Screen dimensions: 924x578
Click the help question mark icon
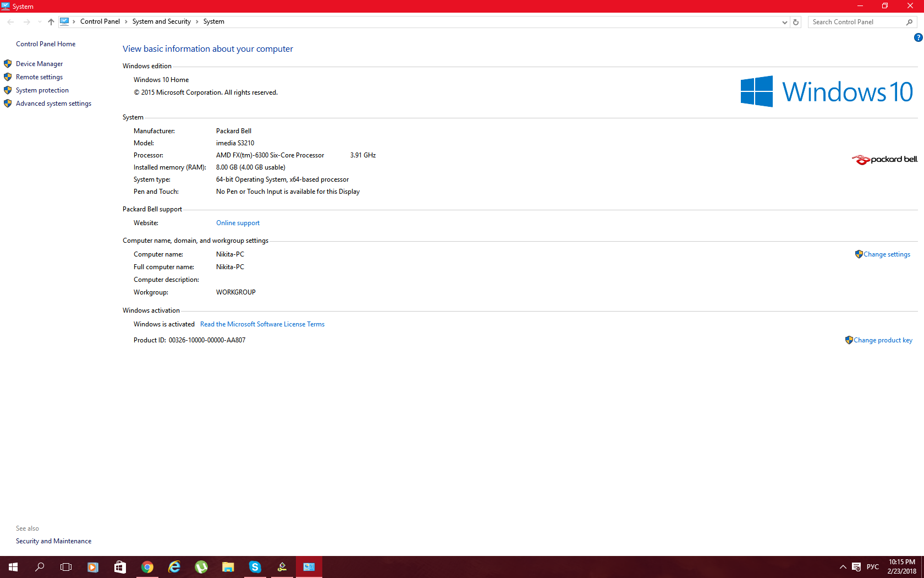(x=918, y=37)
